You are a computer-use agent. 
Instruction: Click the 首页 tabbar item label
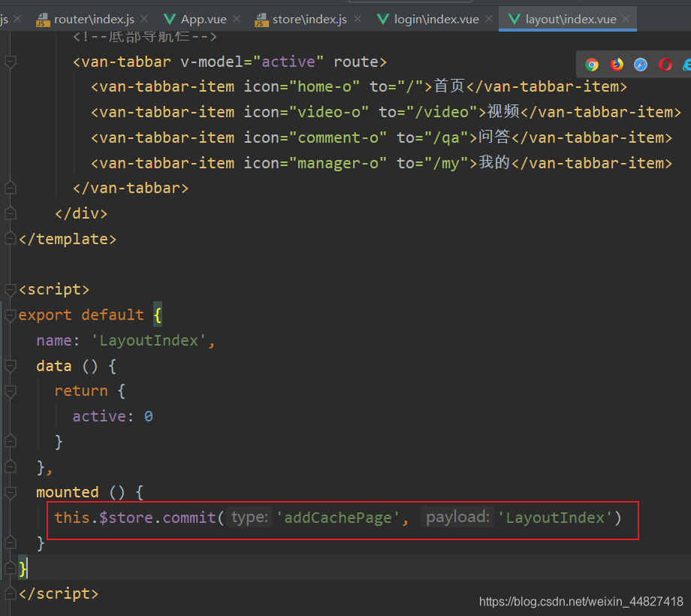(x=449, y=86)
